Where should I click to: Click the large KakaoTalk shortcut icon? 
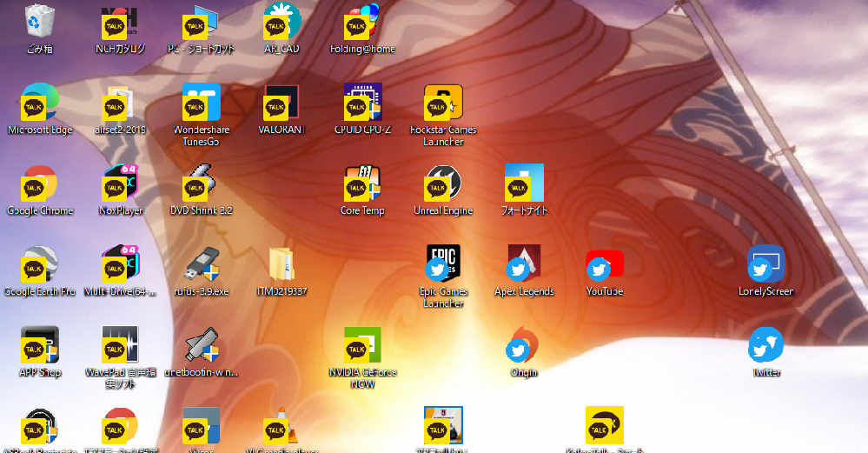point(605,425)
